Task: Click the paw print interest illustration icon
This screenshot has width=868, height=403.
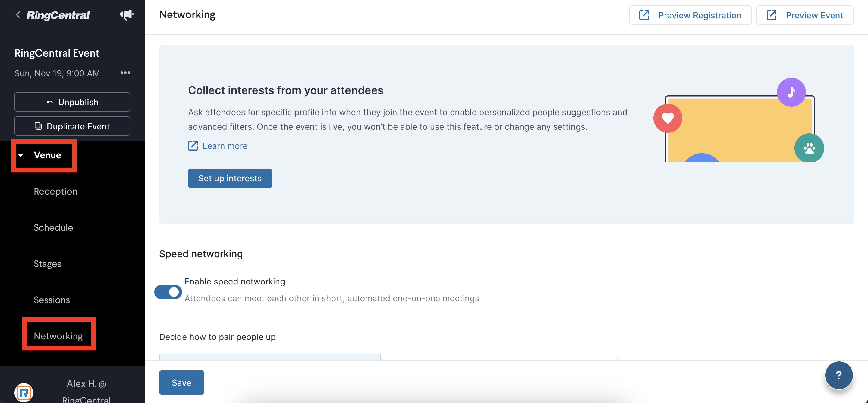Action: (809, 148)
